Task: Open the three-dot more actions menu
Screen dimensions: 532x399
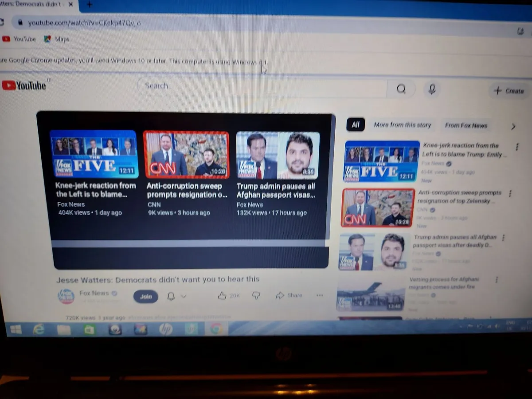Action: coord(320,295)
